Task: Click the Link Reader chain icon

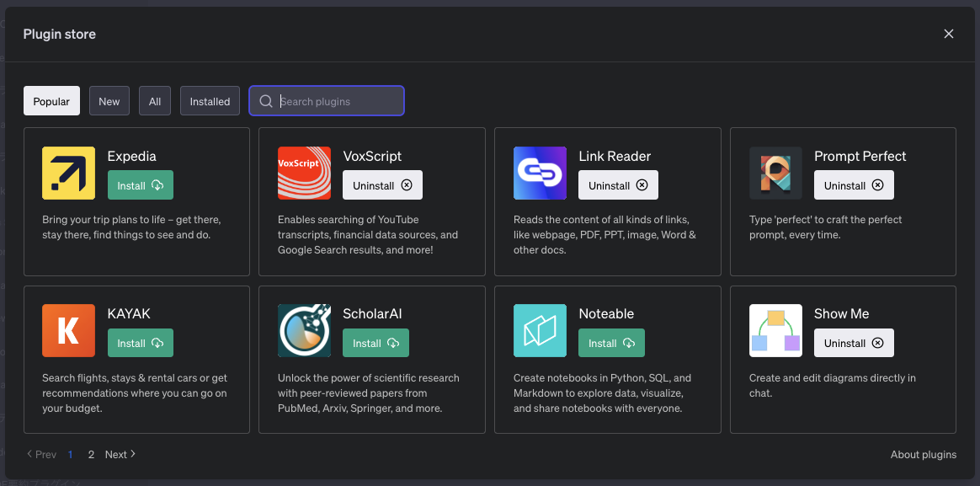Action: pos(540,173)
